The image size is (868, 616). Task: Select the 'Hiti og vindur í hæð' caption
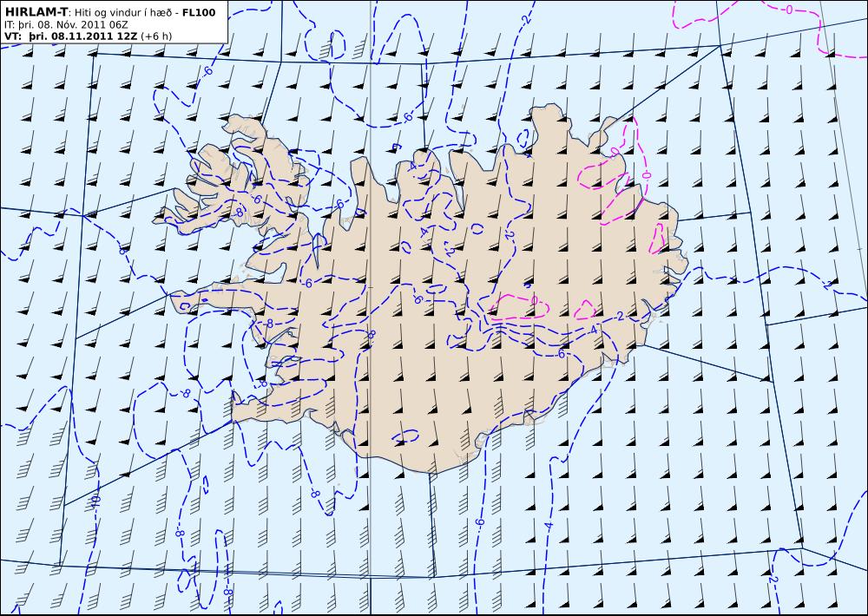[122, 13]
